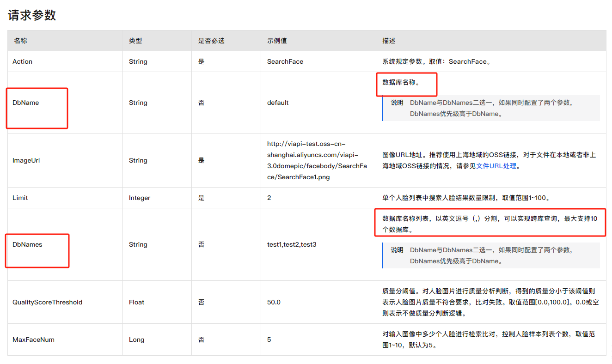This screenshot has height=364, width=612.
Task: Click the 50.0 example value
Action: [x=274, y=302]
